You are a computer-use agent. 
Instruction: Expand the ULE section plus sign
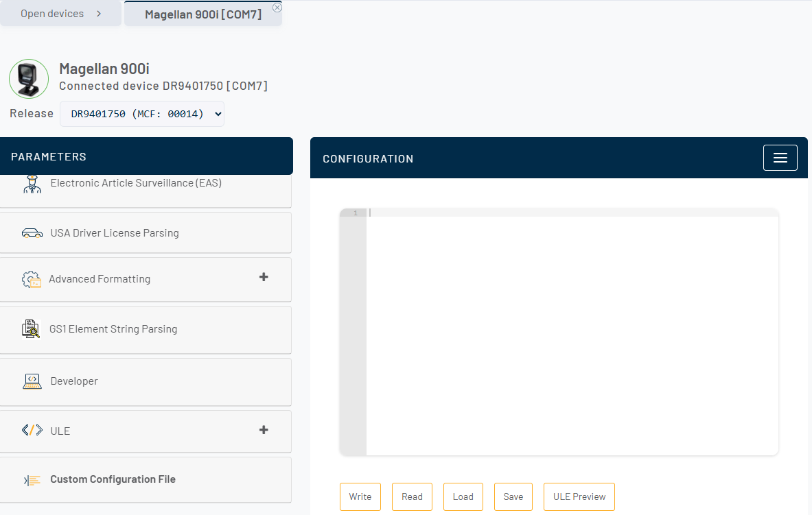(264, 430)
